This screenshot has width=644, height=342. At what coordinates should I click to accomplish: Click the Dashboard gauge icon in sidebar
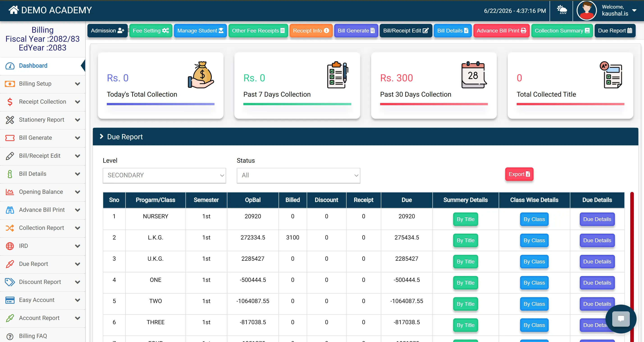click(x=10, y=66)
